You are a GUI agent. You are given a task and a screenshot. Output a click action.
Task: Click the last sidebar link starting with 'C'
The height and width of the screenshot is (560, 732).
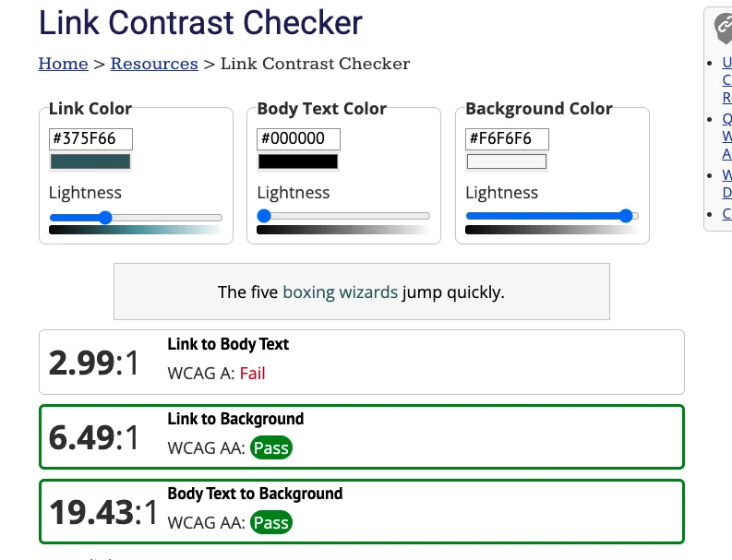click(726, 213)
